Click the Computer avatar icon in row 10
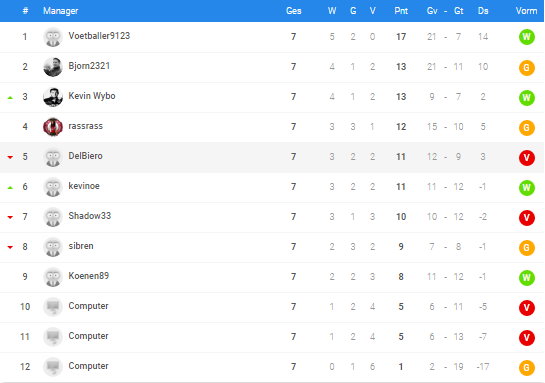Image resolution: width=545 pixels, height=383 pixels. [x=53, y=307]
